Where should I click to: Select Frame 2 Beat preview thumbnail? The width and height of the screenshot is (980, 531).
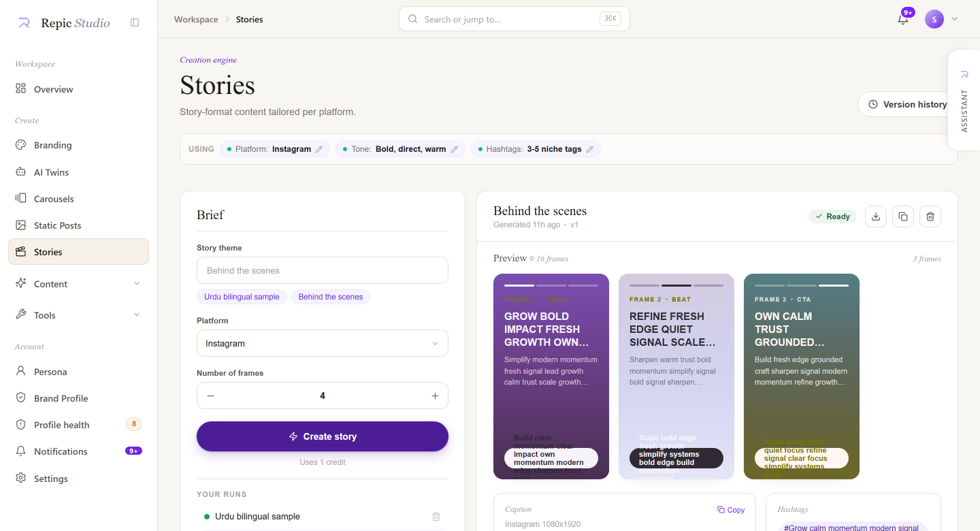[x=676, y=376]
